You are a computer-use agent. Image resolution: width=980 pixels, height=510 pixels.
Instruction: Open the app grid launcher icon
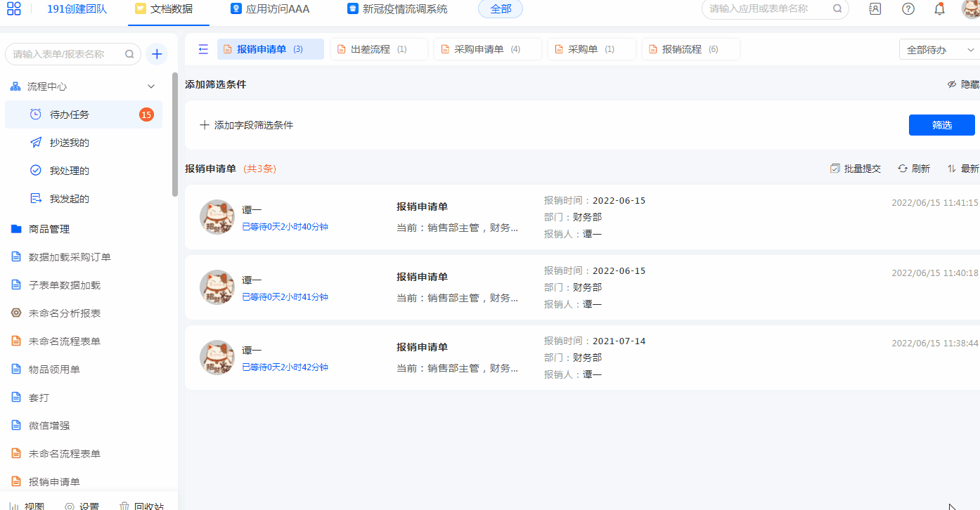coord(14,9)
